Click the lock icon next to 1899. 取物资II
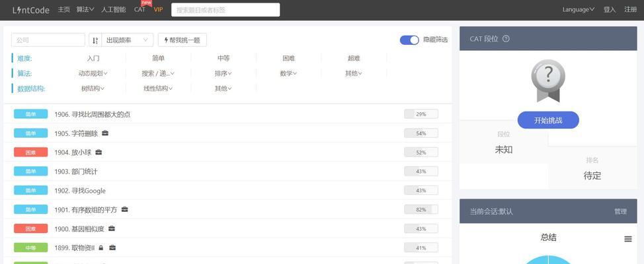This screenshot has height=264, width=644. (x=101, y=247)
